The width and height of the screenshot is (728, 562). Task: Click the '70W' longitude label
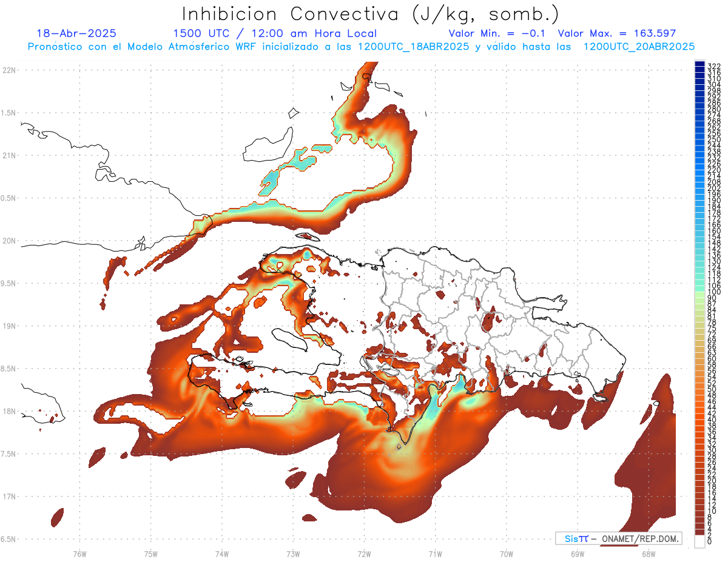507,554
